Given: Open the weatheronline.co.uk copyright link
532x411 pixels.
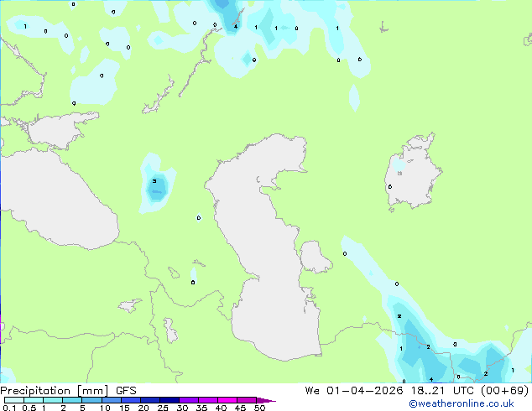Looking at the screenshot, I should (x=462, y=403).
